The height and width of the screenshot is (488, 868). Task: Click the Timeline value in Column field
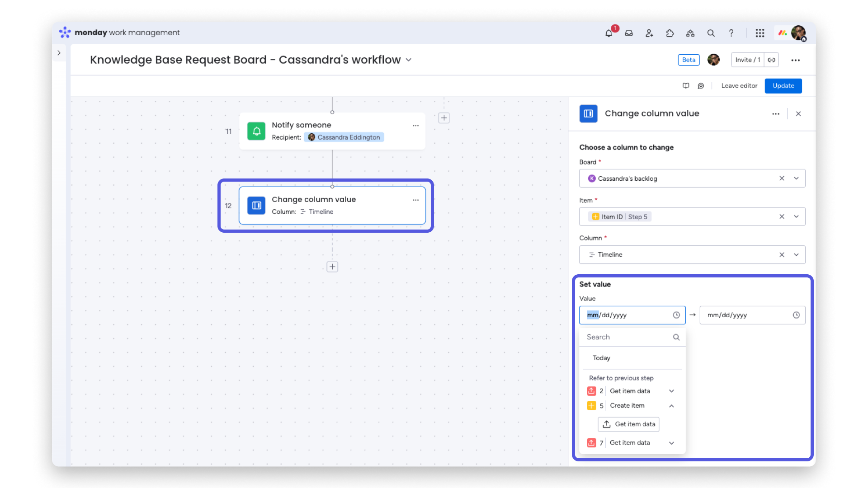(x=605, y=255)
